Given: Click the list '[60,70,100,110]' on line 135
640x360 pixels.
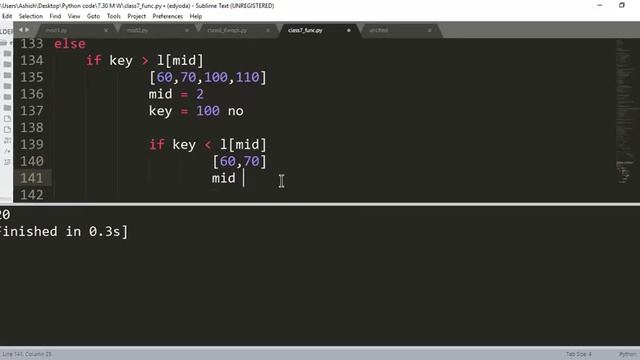Looking at the screenshot, I should click(x=208, y=77).
